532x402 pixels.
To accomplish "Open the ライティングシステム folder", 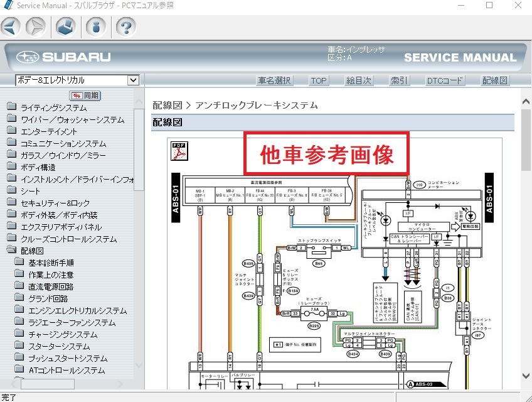I will click(54, 107).
